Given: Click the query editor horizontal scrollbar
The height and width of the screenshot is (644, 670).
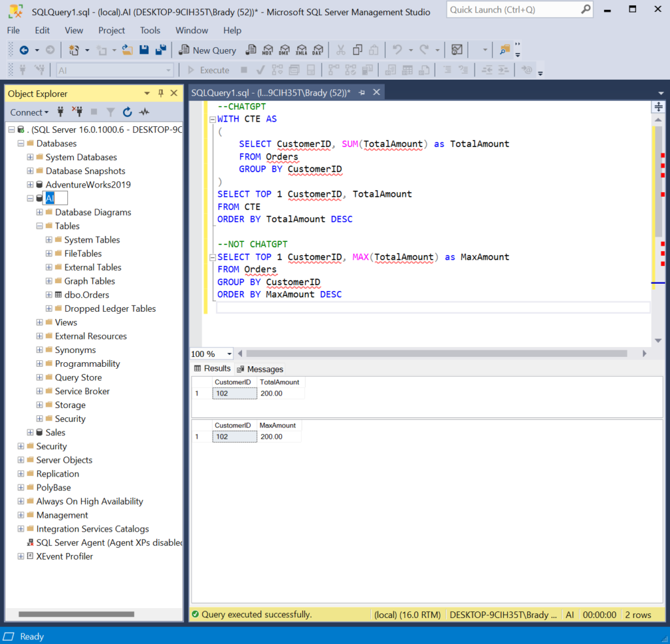Looking at the screenshot, I should (436, 354).
